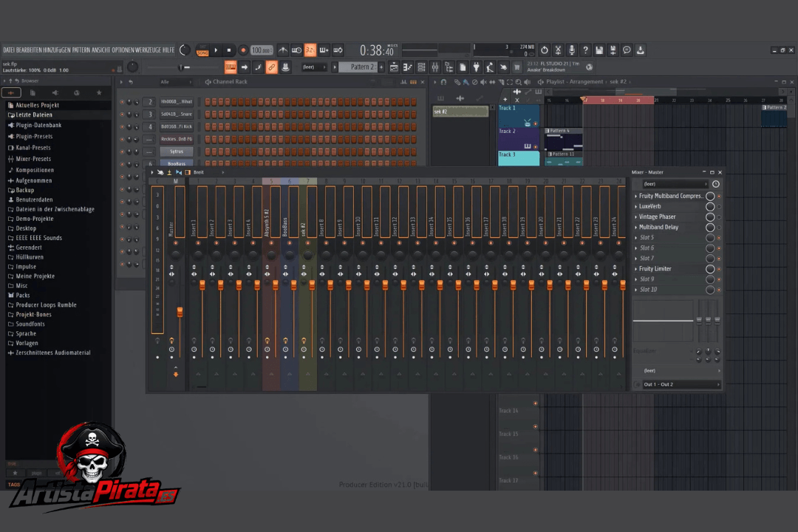Screen dimensions: 798x532
Task: Toggle Vintage Phaser effect enable circle
Action: 710,217
